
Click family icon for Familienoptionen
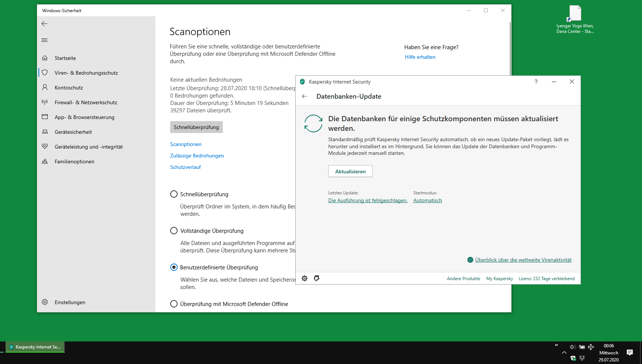pyautogui.click(x=45, y=161)
